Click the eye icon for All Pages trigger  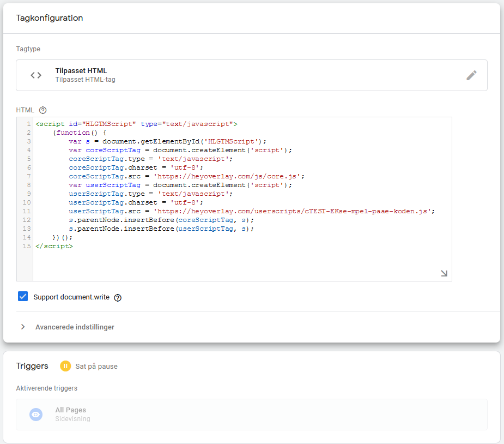pos(36,415)
